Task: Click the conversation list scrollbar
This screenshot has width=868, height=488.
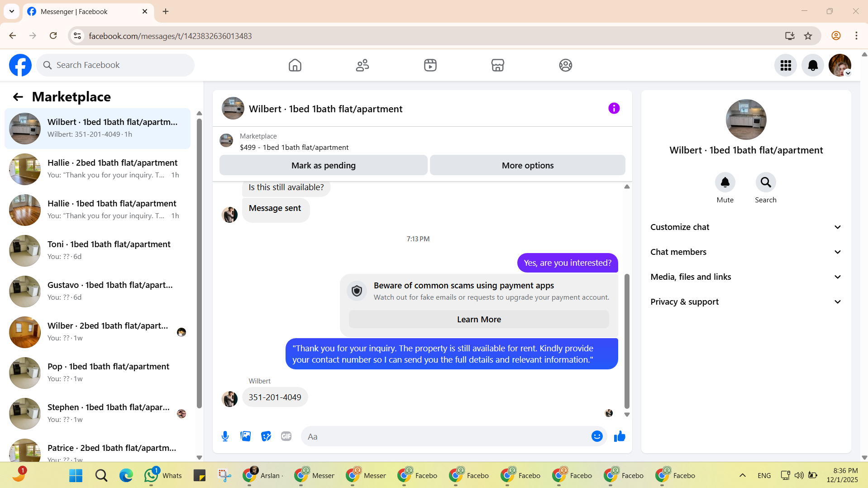Action: tap(199, 263)
